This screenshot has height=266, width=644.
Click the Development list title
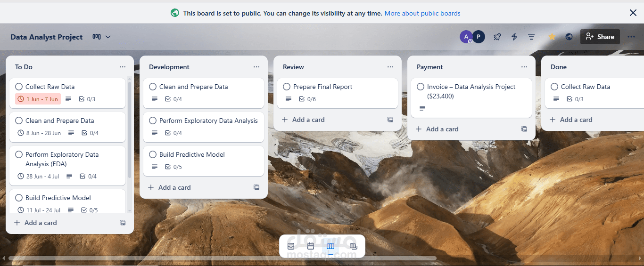click(169, 67)
